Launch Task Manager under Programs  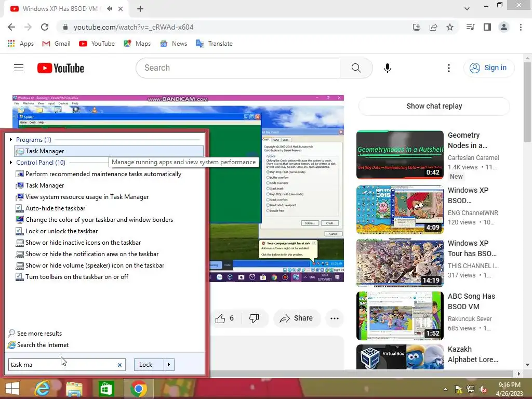(x=109, y=151)
